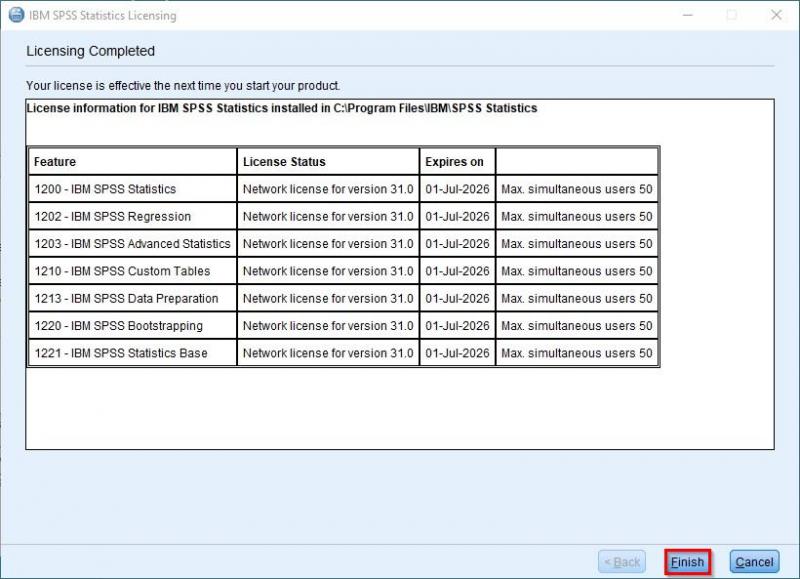Click the maximize window button
The width and height of the screenshot is (800, 579).
tap(731, 15)
